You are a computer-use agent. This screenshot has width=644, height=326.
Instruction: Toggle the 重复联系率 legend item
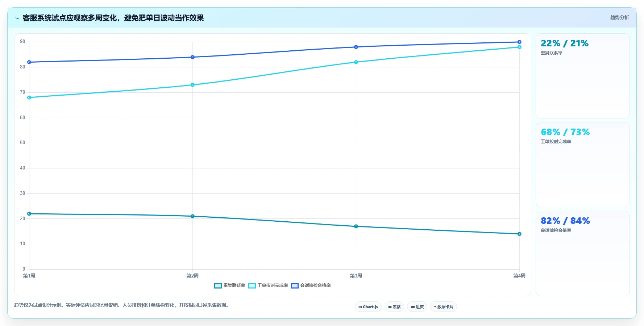tap(229, 285)
